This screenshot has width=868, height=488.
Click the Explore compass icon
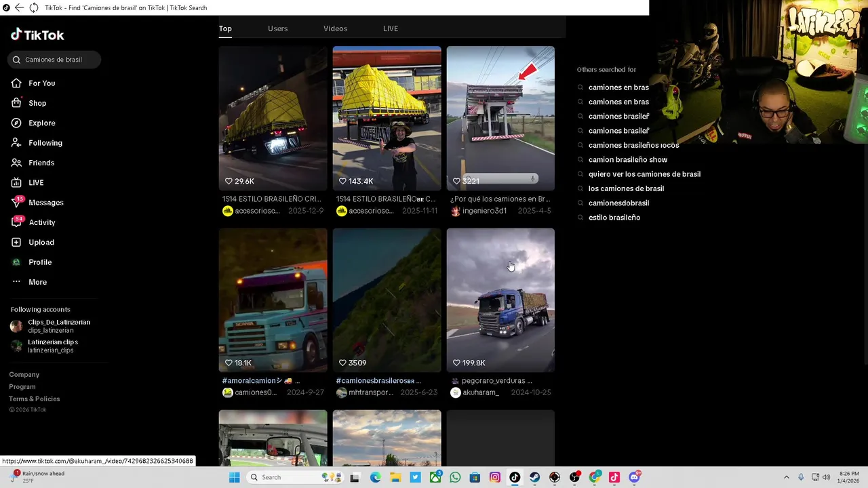16,123
